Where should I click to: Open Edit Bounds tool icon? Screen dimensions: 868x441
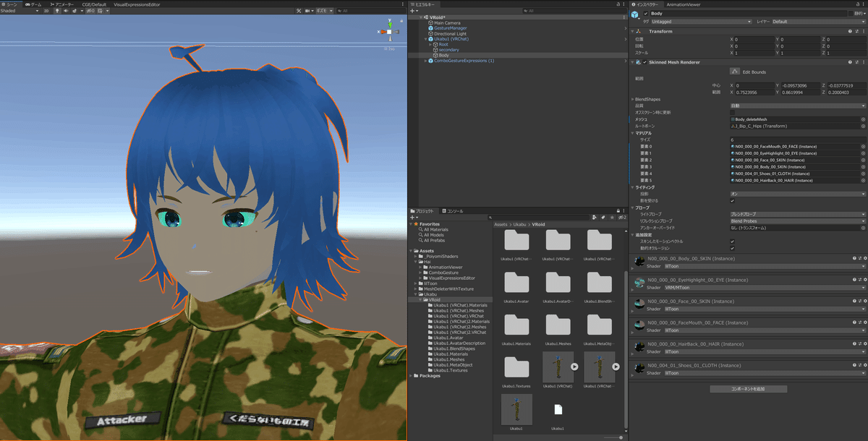tap(734, 72)
